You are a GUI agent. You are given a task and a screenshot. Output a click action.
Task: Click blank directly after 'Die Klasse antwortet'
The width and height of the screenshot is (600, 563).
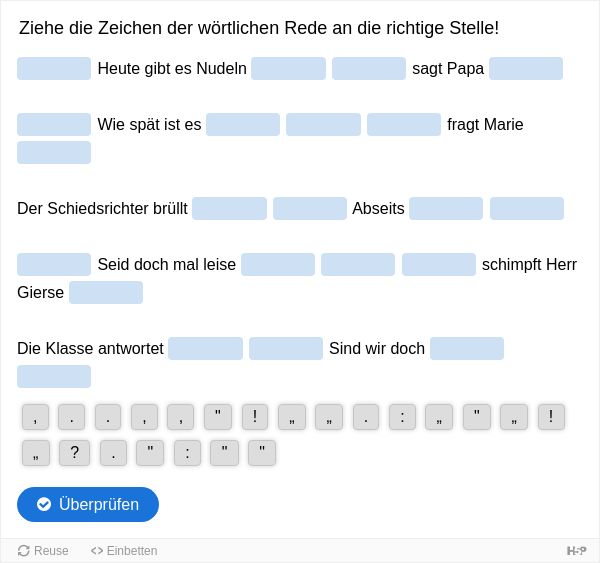(205, 348)
